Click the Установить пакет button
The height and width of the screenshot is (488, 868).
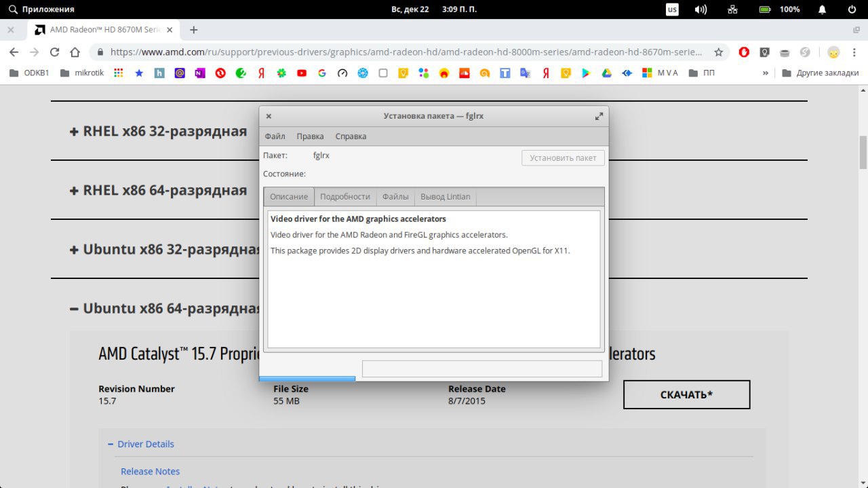pyautogui.click(x=563, y=158)
